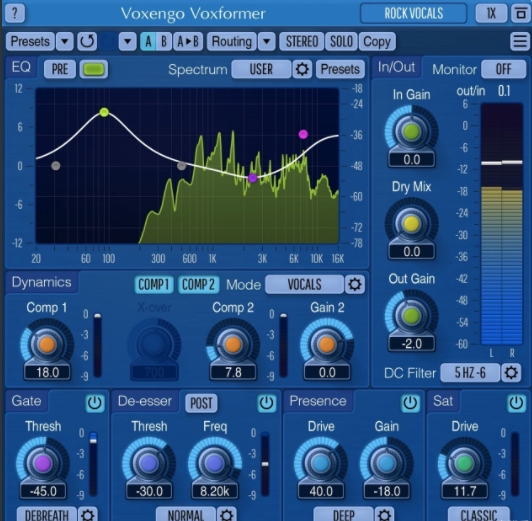Click the Comp 1 value field 18.0

point(48,372)
